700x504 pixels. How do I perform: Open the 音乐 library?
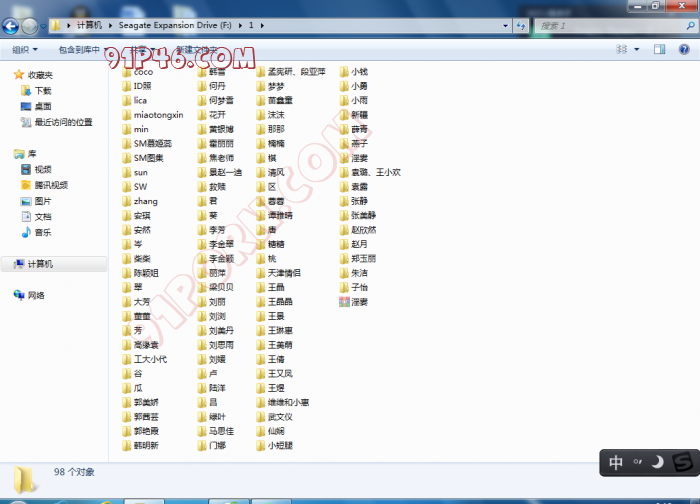pos(42,232)
